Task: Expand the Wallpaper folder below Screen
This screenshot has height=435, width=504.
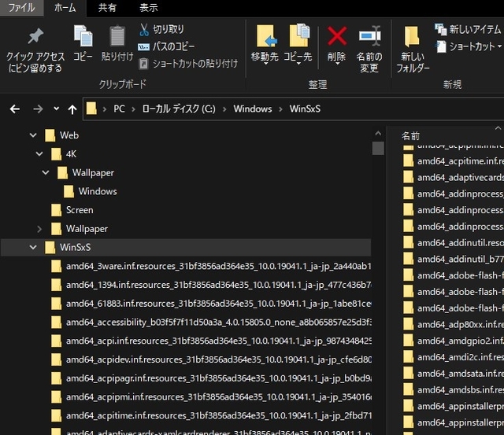Action: 39,229
